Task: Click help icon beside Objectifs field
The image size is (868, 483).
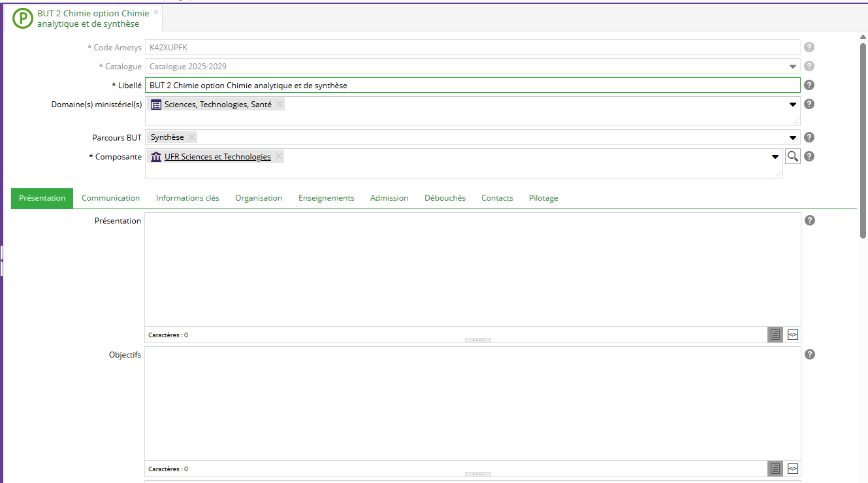Action: coord(810,354)
